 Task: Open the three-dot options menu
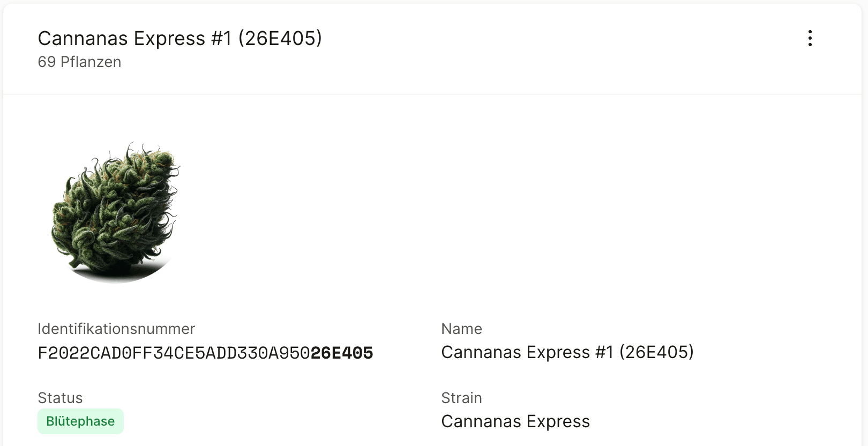coord(810,38)
